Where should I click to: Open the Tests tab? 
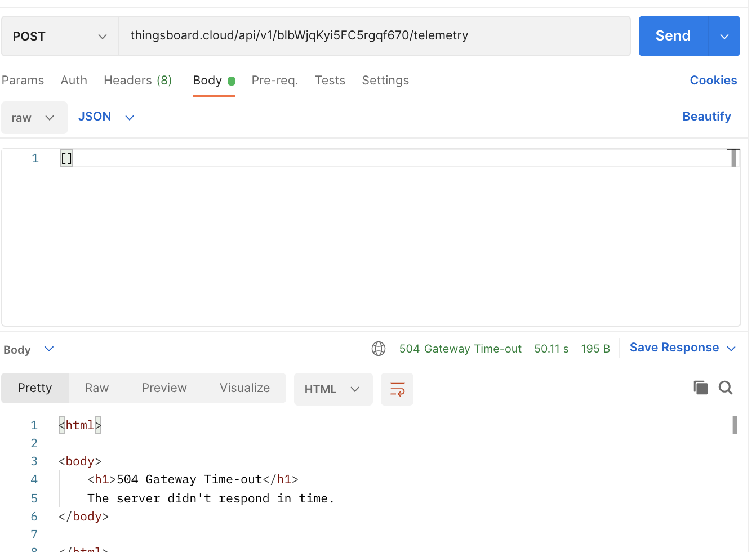pyautogui.click(x=330, y=80)
